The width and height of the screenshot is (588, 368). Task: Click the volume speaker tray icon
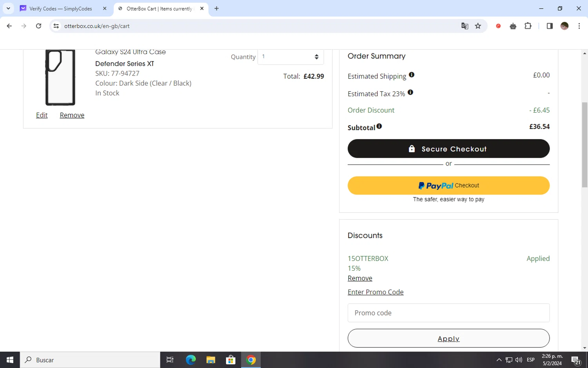(519, 360)
